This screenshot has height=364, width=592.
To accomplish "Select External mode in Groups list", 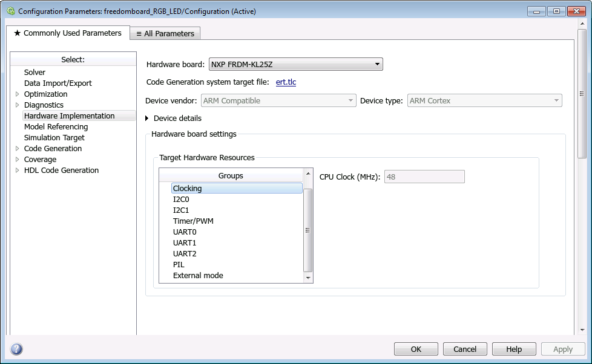I will click(198, 276).
